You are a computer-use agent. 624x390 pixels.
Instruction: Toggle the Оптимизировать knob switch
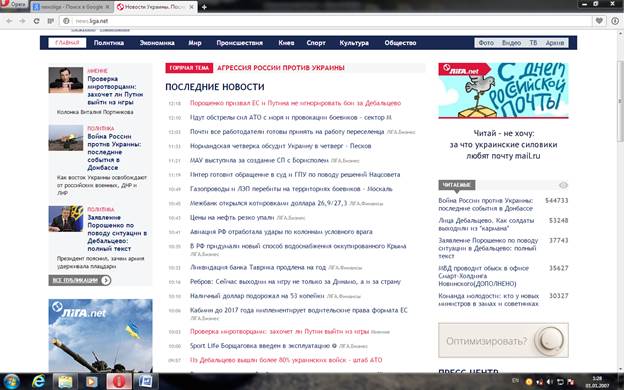pyautogui.click(x=551, y=340)
